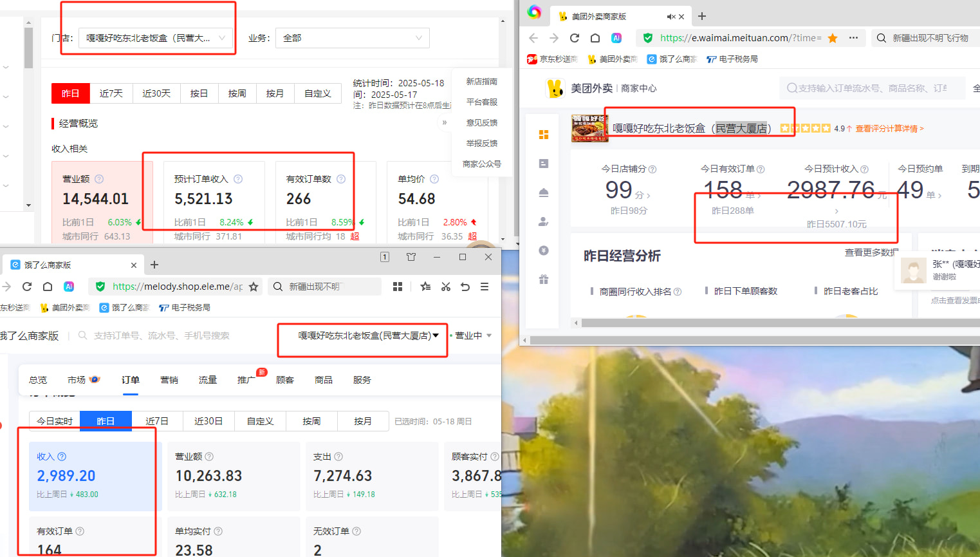This screenshot has width=980, height=557.
Task: Switch to Ele.me 总览 tab
Action: point(38,380)
